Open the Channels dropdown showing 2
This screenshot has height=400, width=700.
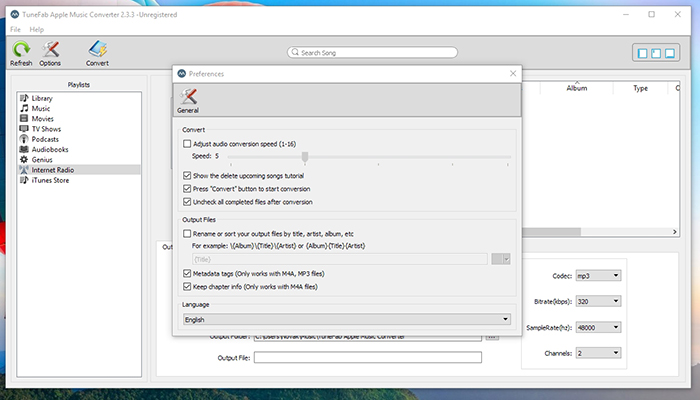point(598,353)
